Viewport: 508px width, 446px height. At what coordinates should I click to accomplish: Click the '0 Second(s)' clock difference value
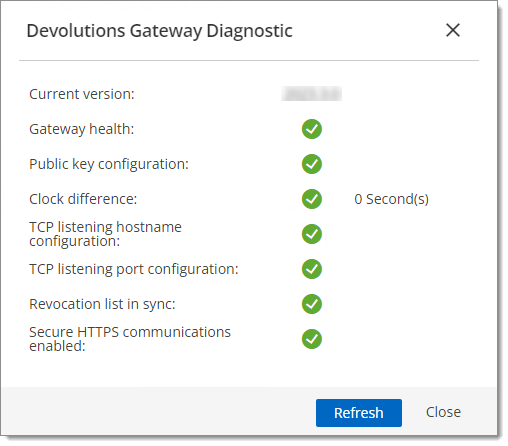[392, 199]
